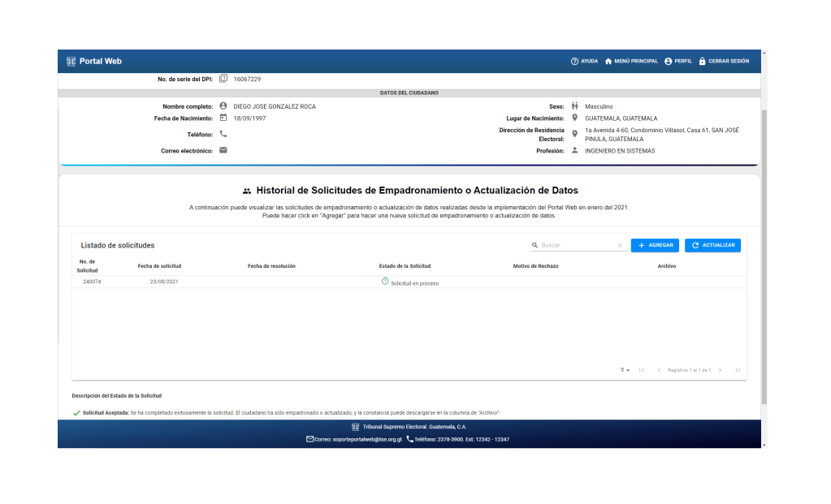The height and width of the screenshot is (504, 831).
Task: Click the clock icon for Solicitud en proceso
Action: pyautogui.click(x=385, y=281)
